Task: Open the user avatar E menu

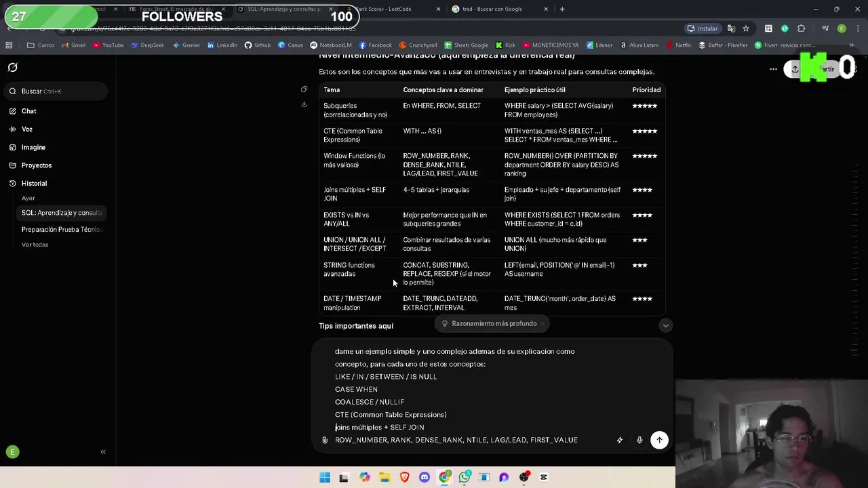Action: (x=12, y=451)
